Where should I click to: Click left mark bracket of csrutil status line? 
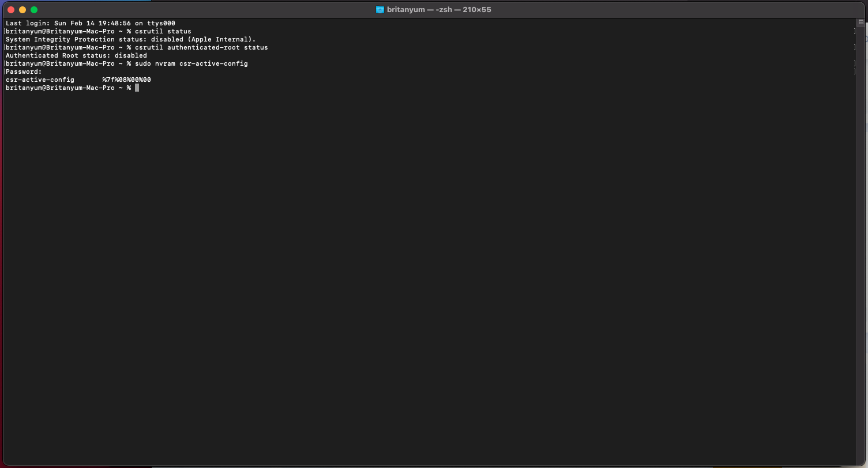click(x=4, y=31)
